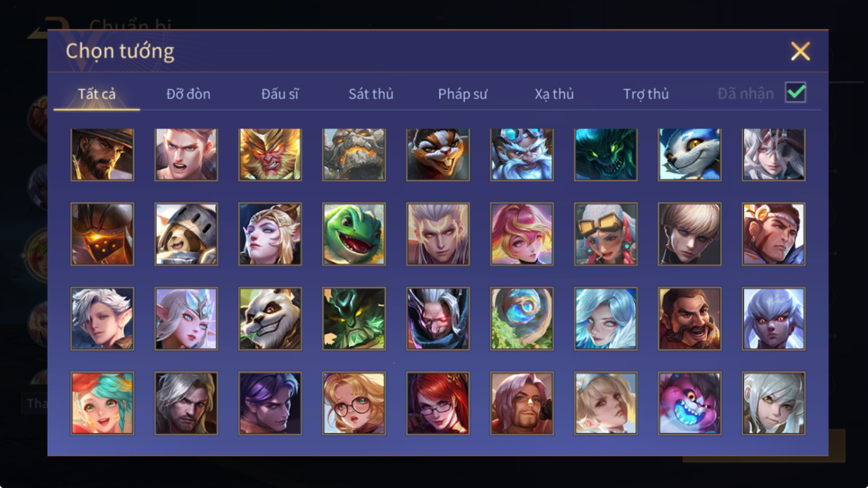Choose the mustached brown-haired hero portrait
This screenshot has height=488, width=868.
tap(689, 319)
